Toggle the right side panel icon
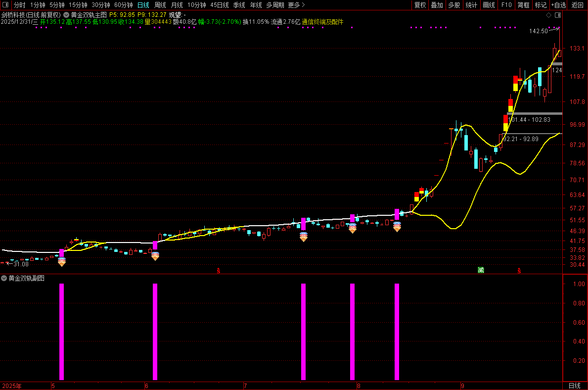Image resolution: width=588 pixels, height=390 pixels. tap(558, 15)
